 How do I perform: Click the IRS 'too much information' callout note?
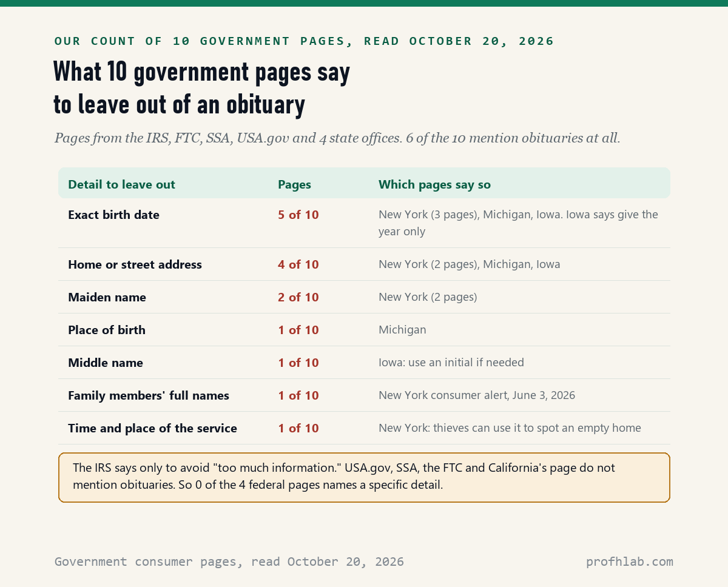364,477
